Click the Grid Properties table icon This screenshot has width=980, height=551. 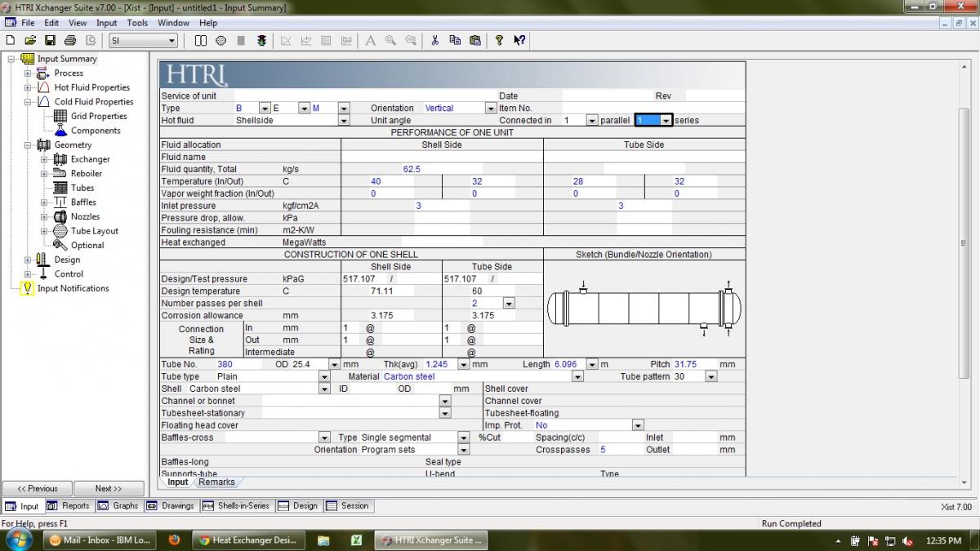click(60, 116)
